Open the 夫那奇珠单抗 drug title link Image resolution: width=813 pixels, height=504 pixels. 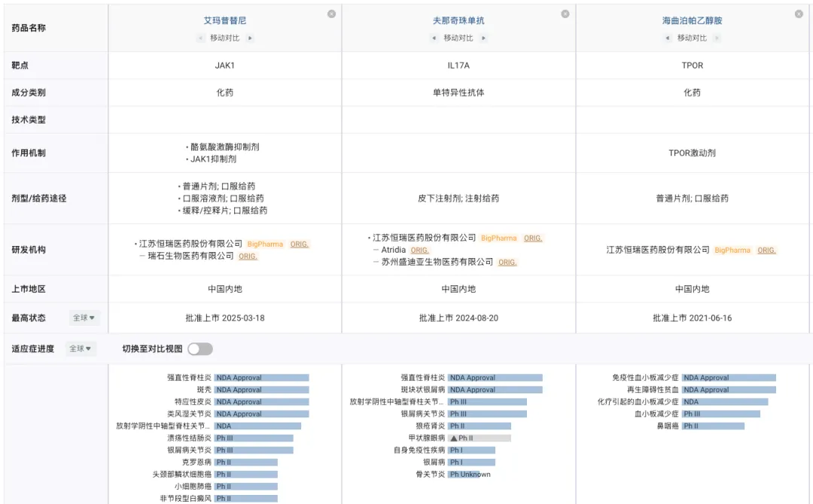tap(458, 21)
